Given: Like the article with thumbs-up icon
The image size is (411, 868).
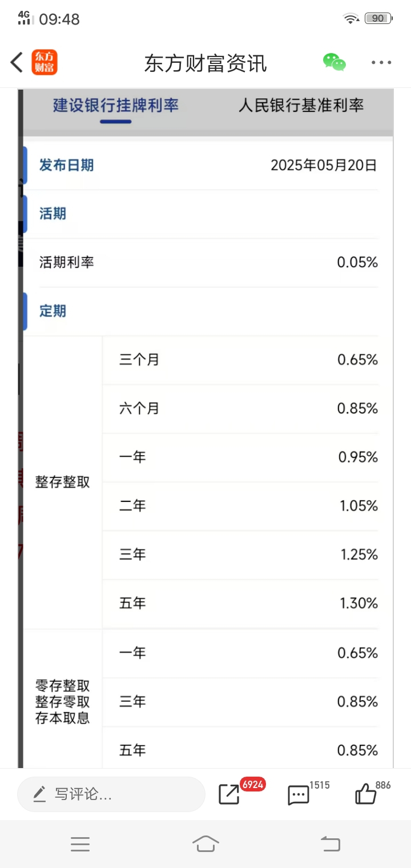Looking at the screenshot, I should coord(366,794).
